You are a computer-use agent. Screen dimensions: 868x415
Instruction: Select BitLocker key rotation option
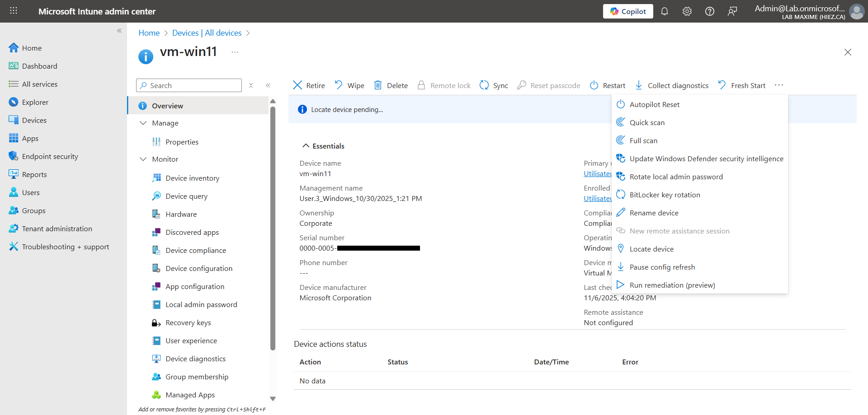point(665,195)
